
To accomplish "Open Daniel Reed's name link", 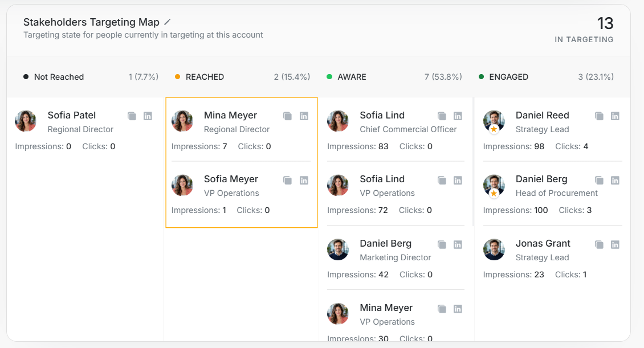I will click(x=542, y=115).
